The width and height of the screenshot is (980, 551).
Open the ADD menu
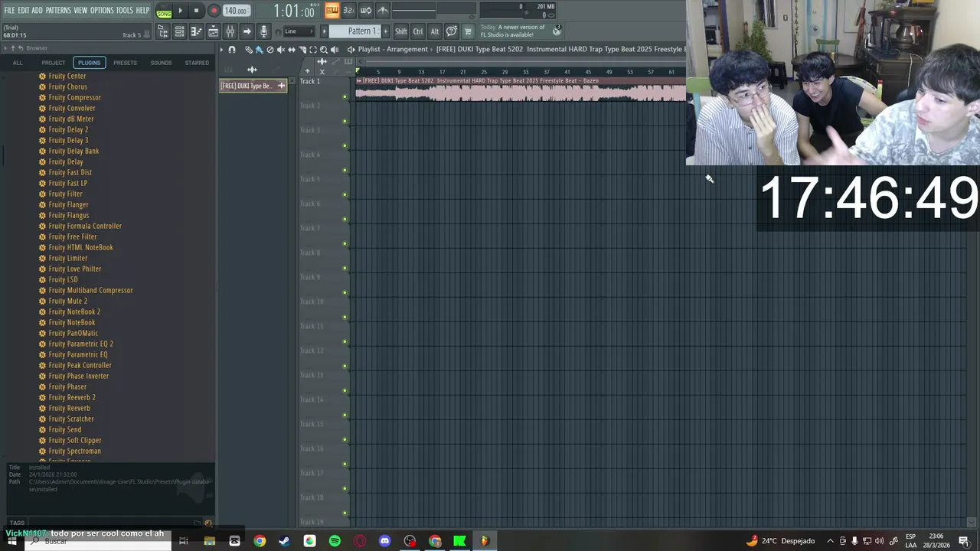pos(38,11)
